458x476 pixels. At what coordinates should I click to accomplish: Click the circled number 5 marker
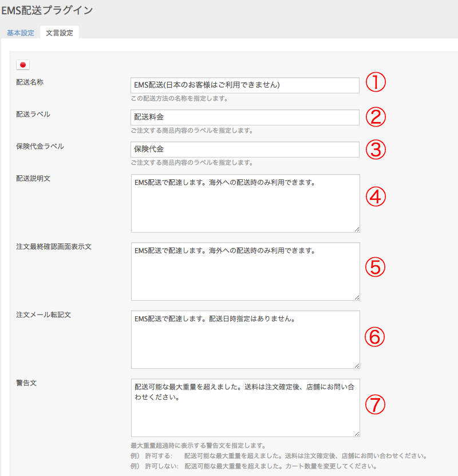(x=376, y=266)
